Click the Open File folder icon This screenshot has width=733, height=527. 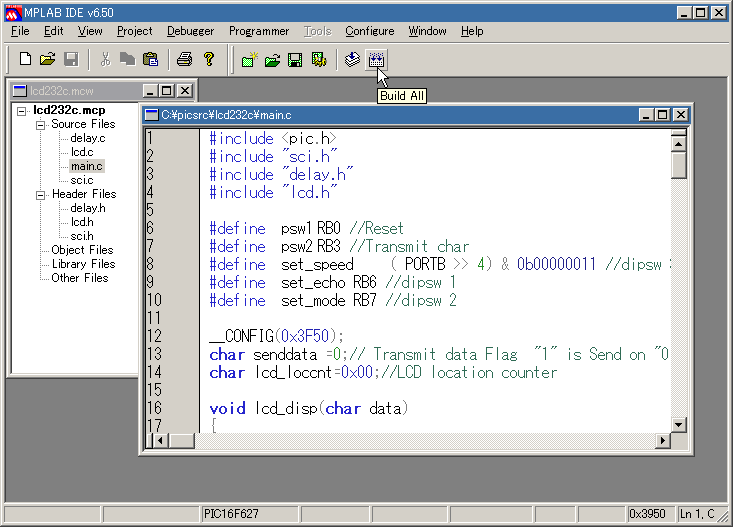[x=48, y=59]
